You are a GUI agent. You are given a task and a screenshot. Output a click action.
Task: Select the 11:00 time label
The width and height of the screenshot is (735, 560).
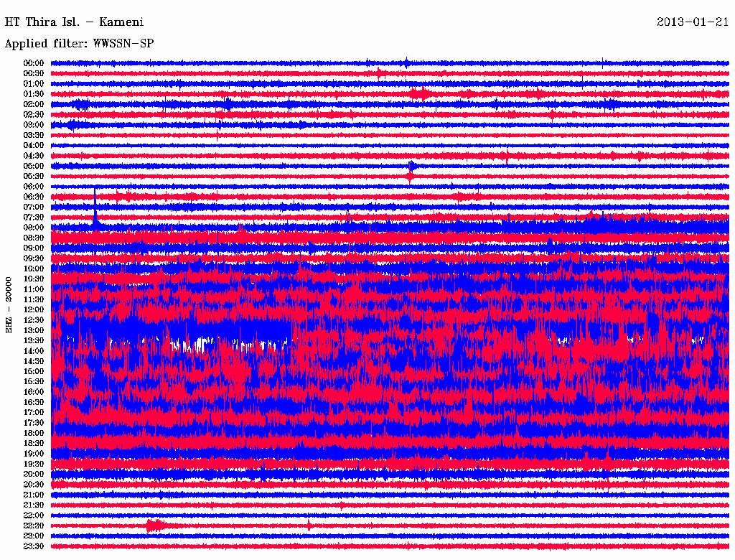coord(33,289)
